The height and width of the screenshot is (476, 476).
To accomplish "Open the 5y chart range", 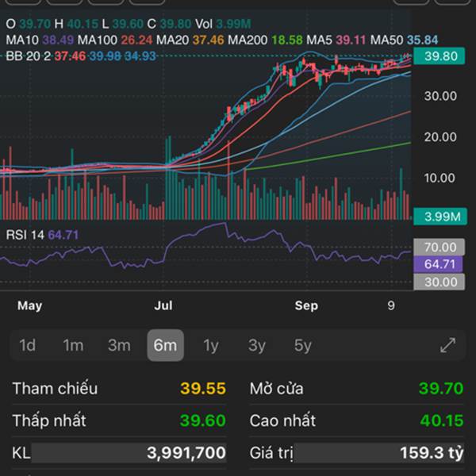I will coord(302,345).
